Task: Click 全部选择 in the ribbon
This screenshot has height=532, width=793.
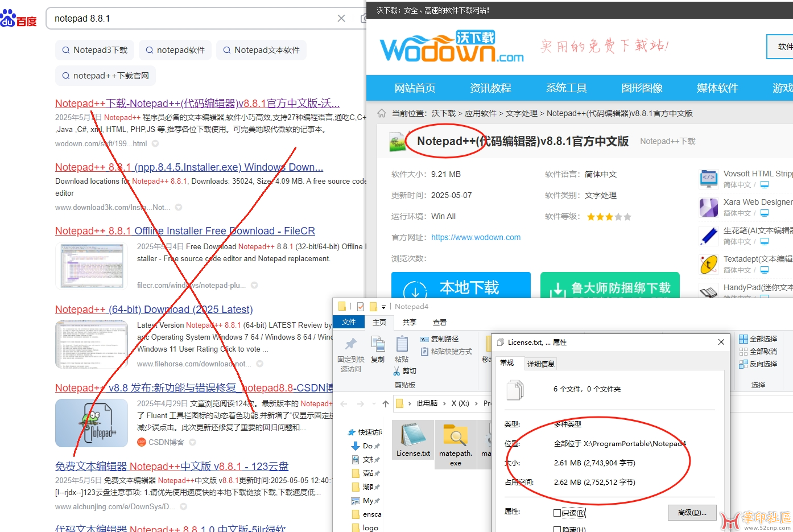Action: click(758, 339)
